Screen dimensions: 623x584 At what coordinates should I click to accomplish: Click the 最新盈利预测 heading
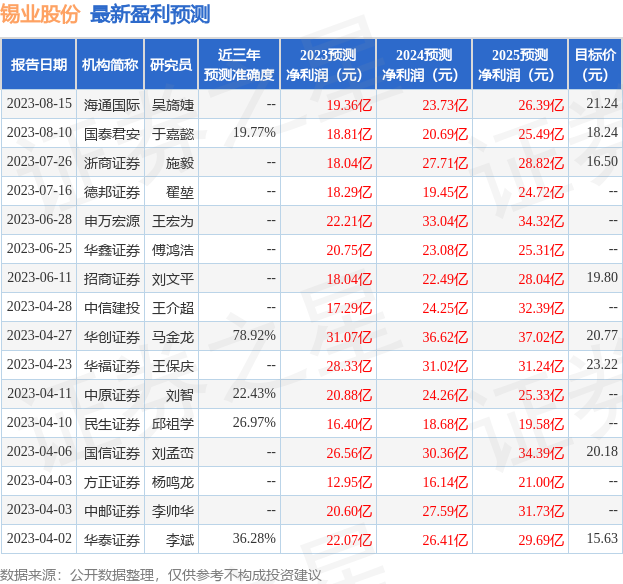(x=150, y=15)
